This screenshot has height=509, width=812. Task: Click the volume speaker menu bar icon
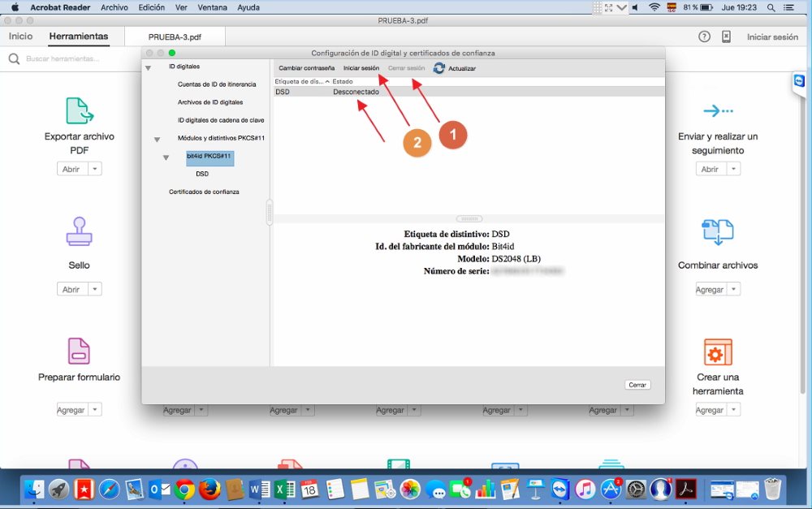pyautogui.click(x=635, y=7)
